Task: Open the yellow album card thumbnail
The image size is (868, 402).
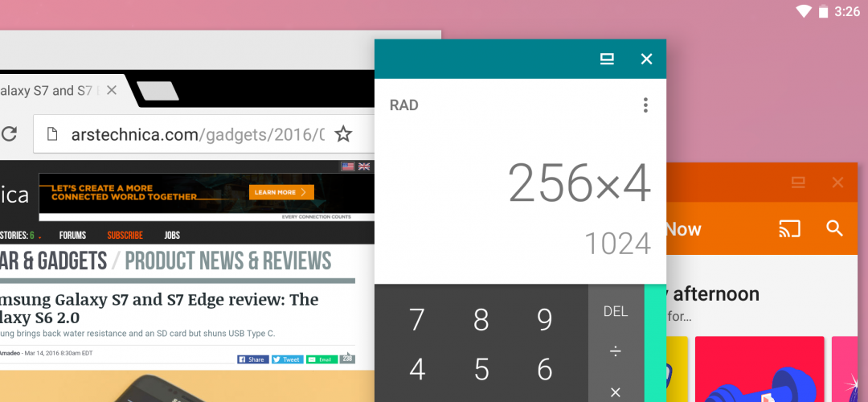Action: 678,369
